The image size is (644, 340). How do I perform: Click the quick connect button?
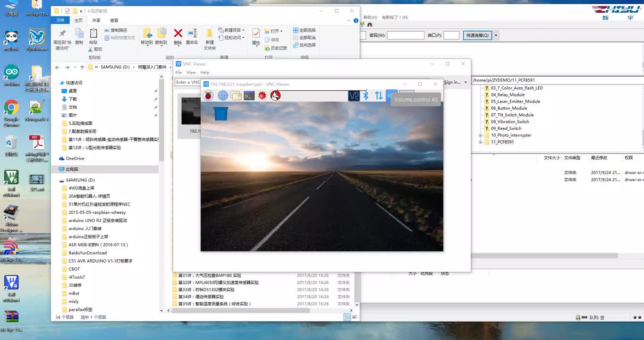click(x=478, y=35)
